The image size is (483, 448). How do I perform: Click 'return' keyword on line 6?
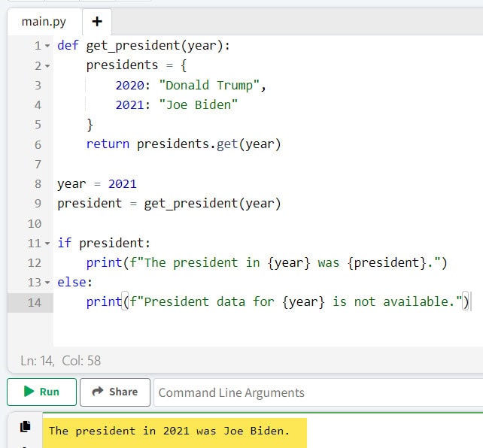click(108, 144)
